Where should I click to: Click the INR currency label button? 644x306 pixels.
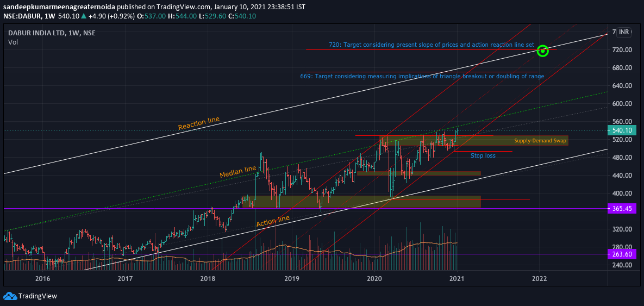[x=624, y=32]
